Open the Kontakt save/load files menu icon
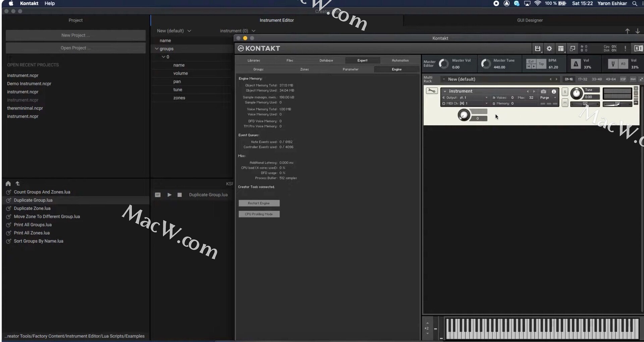Screen dimensions: 644x342 click(x=538, y=49)
